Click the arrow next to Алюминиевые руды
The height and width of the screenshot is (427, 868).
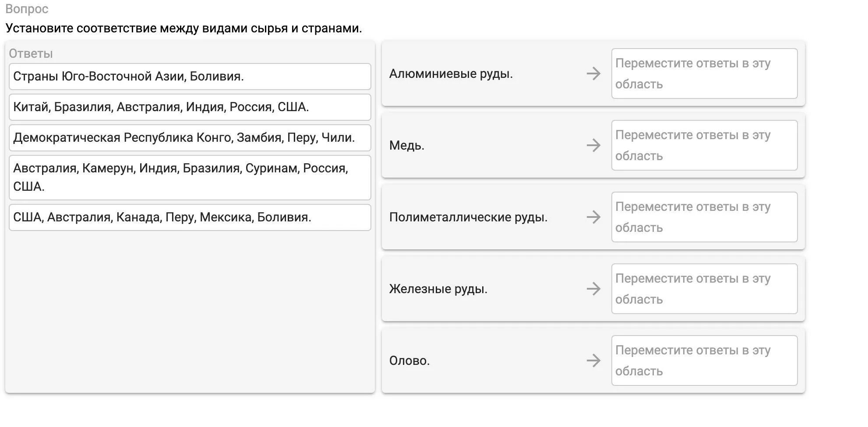pyautogui.click(x=593, y=73)
